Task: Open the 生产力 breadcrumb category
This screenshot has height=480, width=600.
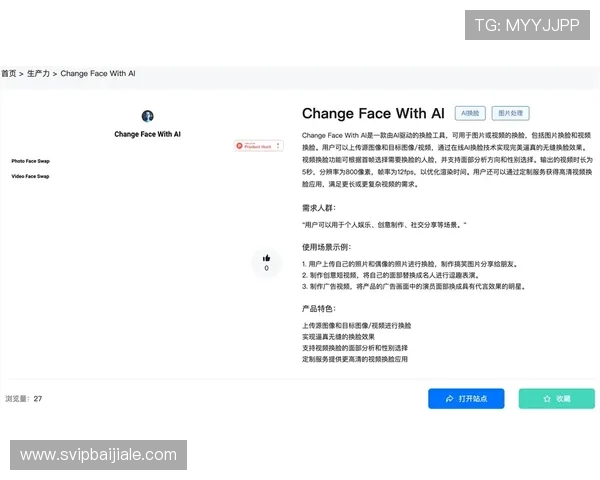Action: pyautogui.click(x=38, y=73)
